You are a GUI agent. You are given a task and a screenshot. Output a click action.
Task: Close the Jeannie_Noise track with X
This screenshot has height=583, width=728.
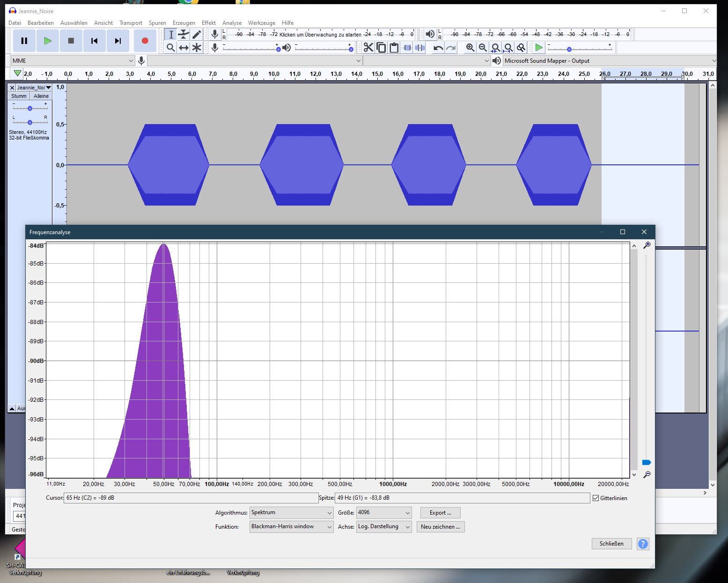pos(12,88)
